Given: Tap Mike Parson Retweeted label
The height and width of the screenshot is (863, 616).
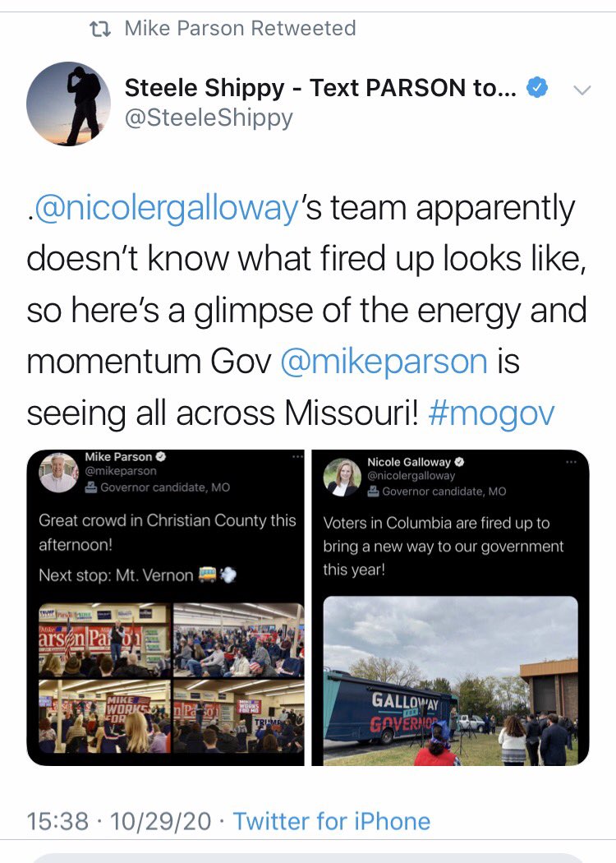Looking at the screenshot, I should (x=241, y=29).
